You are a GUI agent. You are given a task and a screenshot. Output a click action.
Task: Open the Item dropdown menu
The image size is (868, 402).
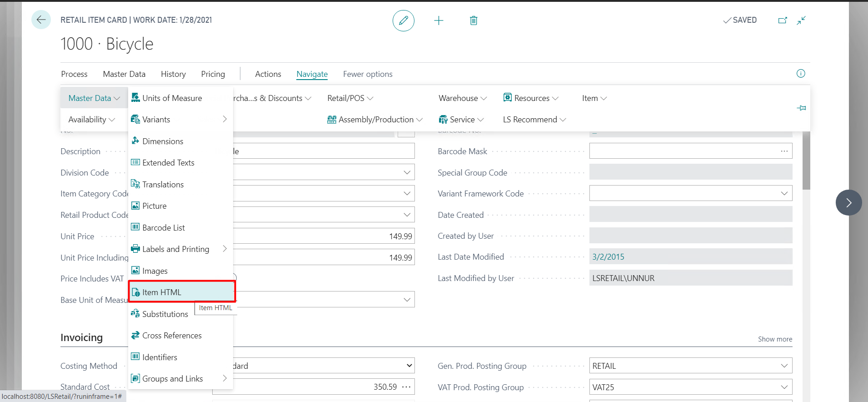click(x=594, y=98)
